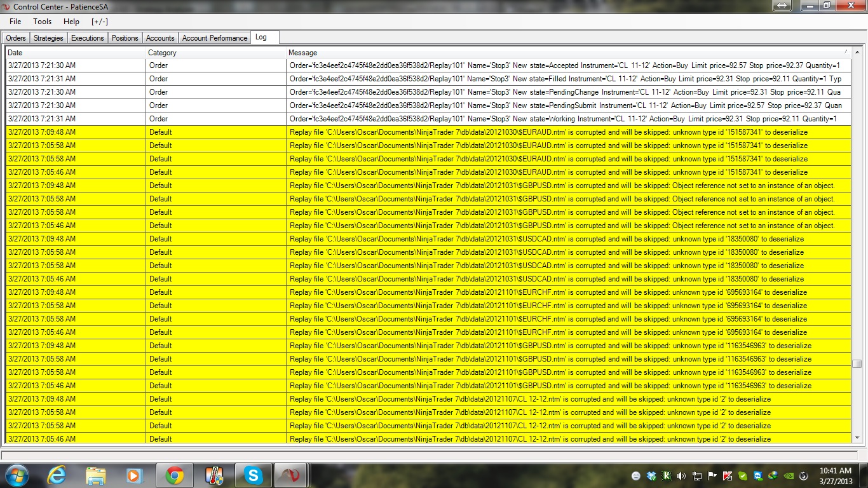The height and width of the screenshot is (488, 868).
Task: Open the Action Center flag icon
Action: click(x=712, y=476)
